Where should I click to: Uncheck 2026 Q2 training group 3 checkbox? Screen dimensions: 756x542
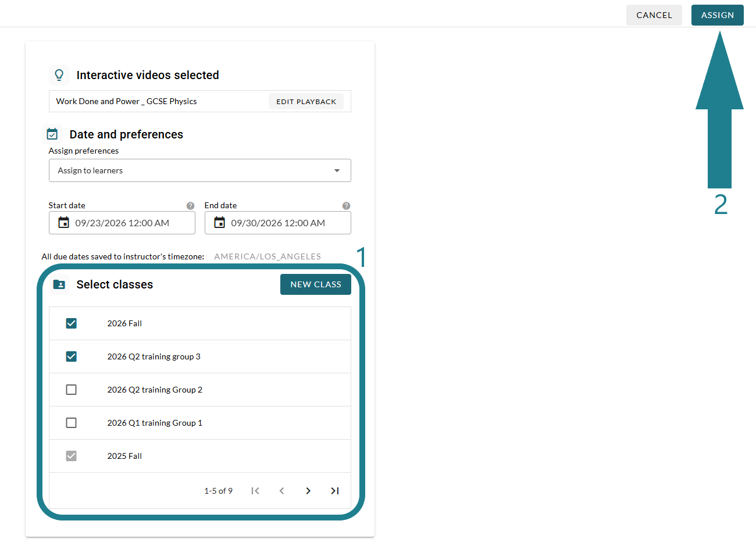tap(72, 356)
